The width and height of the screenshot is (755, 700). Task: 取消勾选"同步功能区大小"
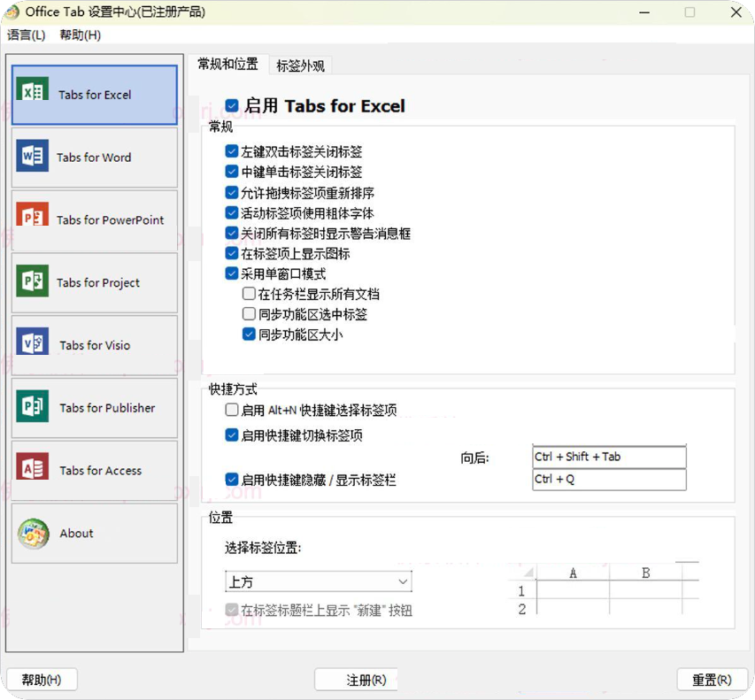[249, 334]
